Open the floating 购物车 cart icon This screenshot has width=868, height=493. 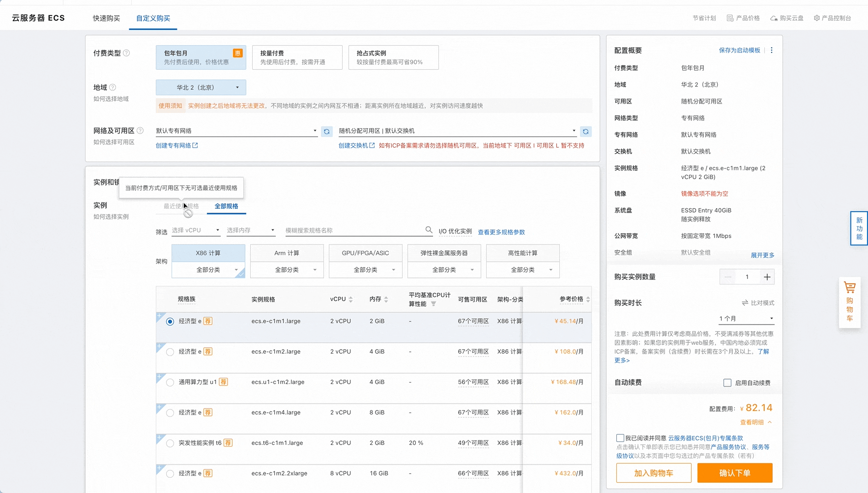coord(849,287)
